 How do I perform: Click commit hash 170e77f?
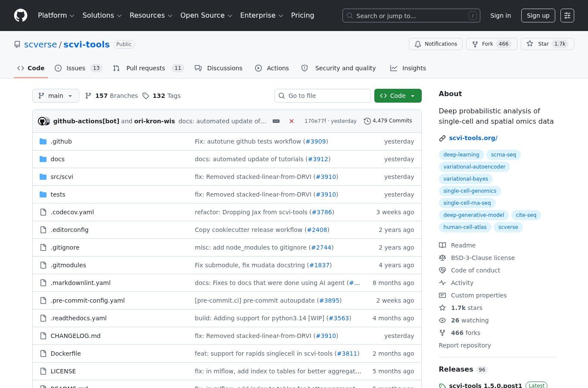pos(315,121)
